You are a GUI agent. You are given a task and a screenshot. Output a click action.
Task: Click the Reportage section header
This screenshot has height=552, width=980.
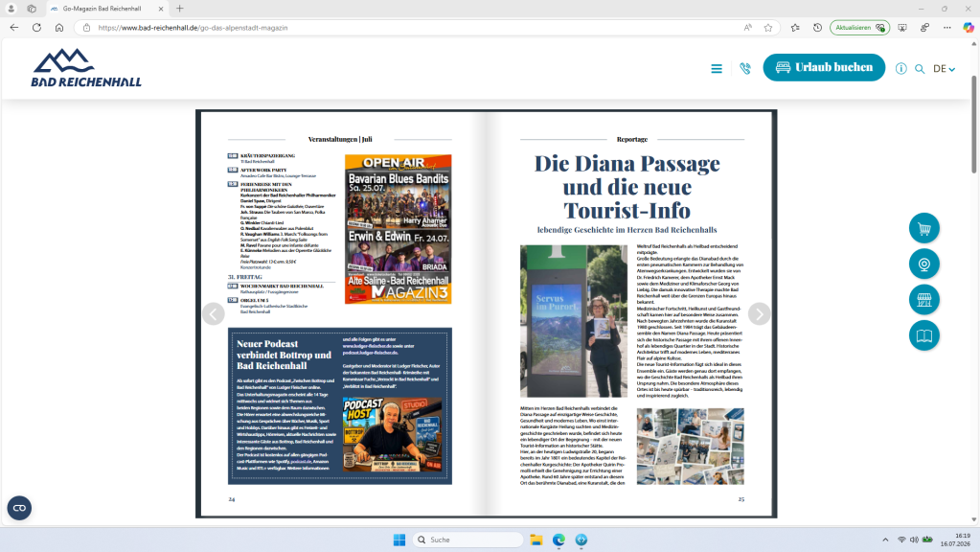(632, 139)
